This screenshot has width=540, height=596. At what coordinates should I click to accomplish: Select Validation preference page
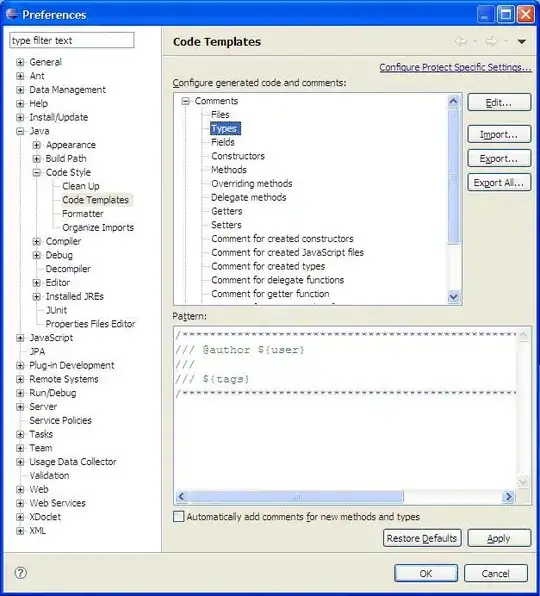(x=49, y=476)
